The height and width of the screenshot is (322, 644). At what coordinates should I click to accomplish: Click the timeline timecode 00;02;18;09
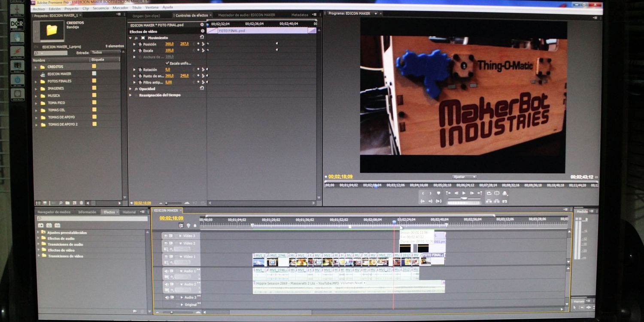[x=171, y=218]
